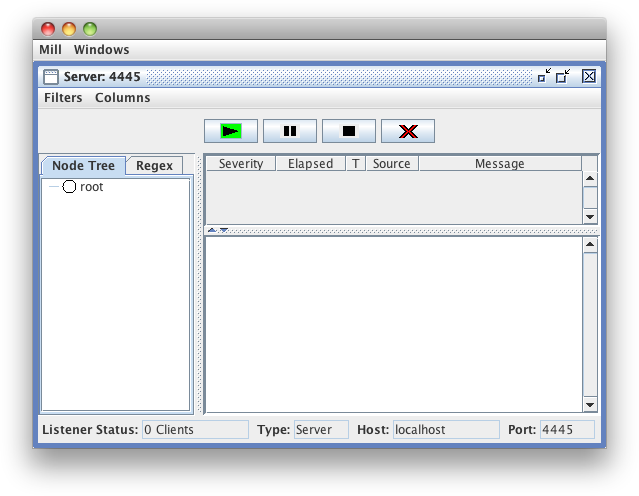Click the red macOS close window button
Screen dimensions: 639x496
[48, 29]
